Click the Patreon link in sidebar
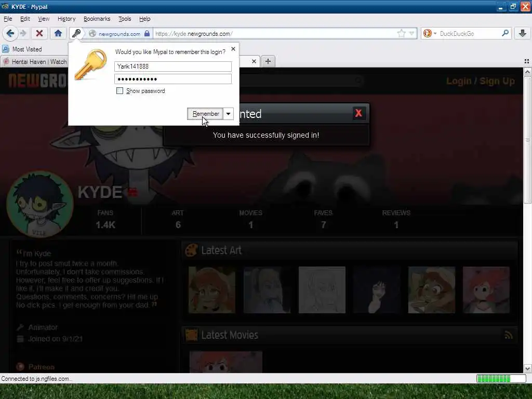The width and height of the screenshot is (532, 399). point(42,367)
